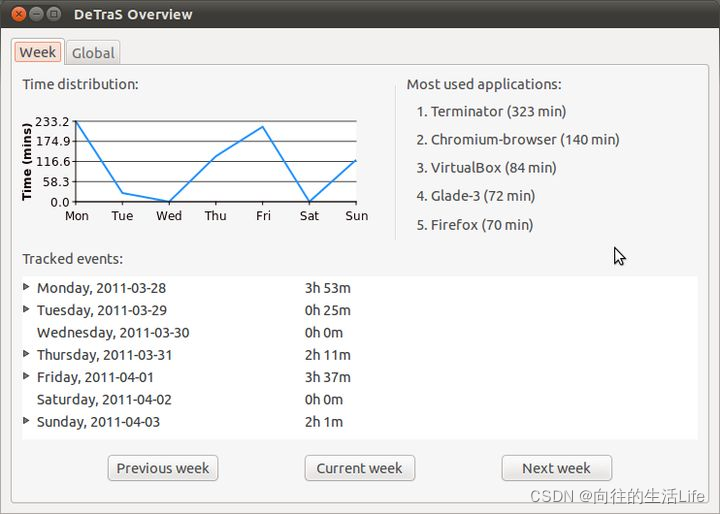Expand the Sunday, 2011-04-03 entry
Viewport: 720px width, 514px height.
coord(26,420)
